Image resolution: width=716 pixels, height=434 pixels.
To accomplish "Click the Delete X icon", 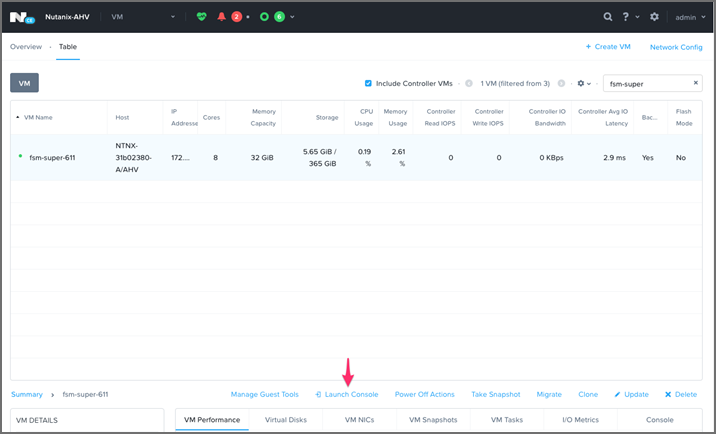I will click(x=668, y=394).
